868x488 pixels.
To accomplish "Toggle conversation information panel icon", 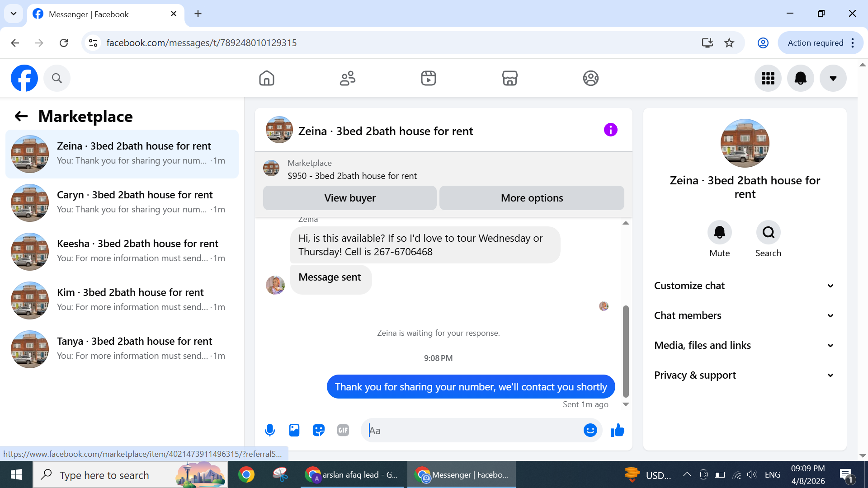I will 610,130.
